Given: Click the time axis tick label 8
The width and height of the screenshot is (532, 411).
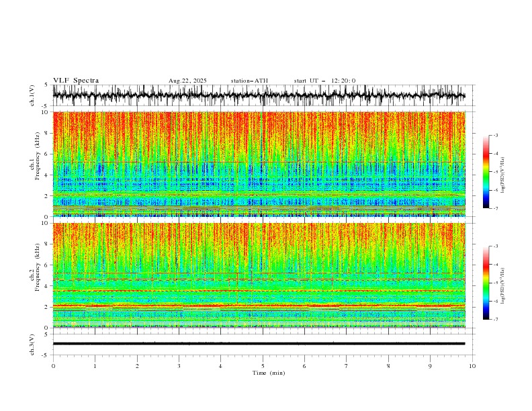Looking at the screenshot, I should point(388,366).
